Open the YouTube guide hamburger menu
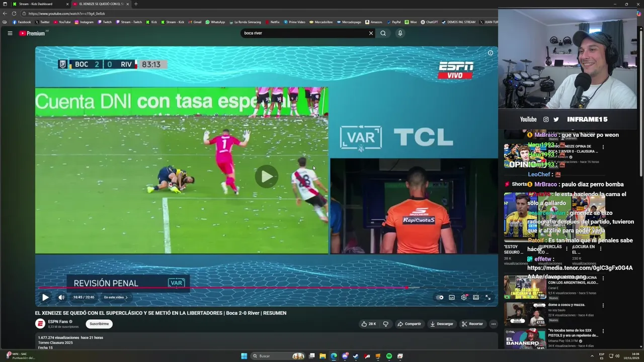Screen dimensions: 644x362 click(x=10, y=33)
